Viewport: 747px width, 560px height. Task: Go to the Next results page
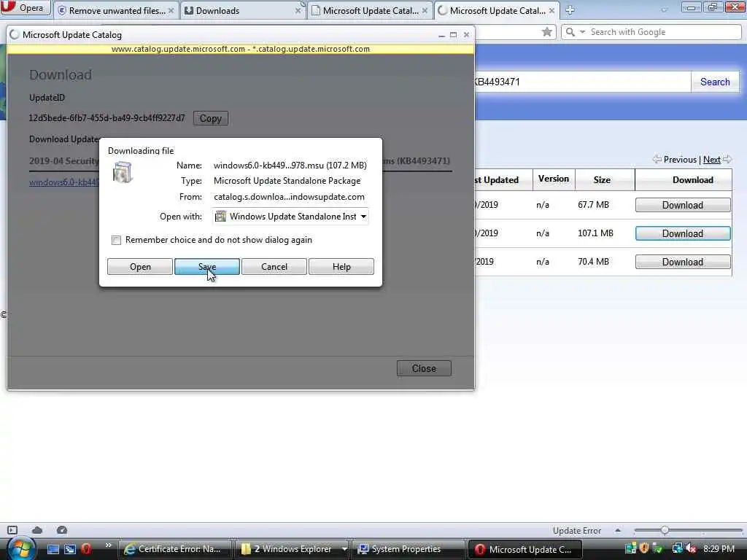[x=712, y=160]
